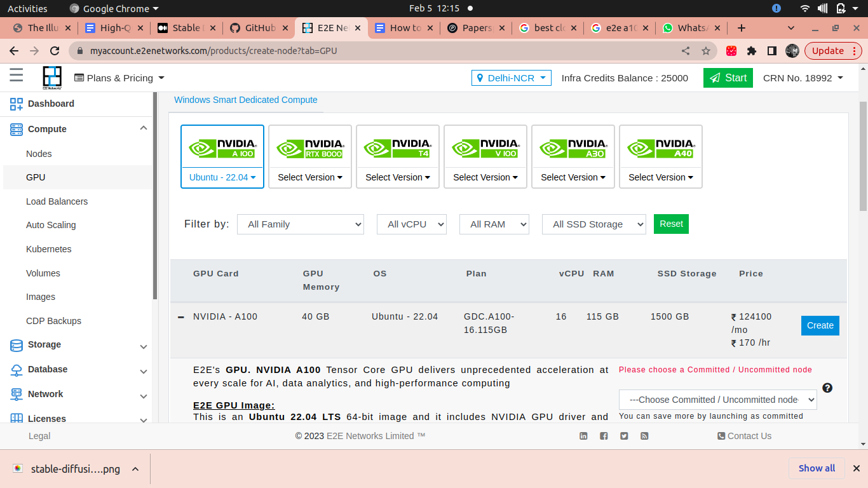Open Kubernetes in the sidebar
The image size is (868, 488).
49,249
